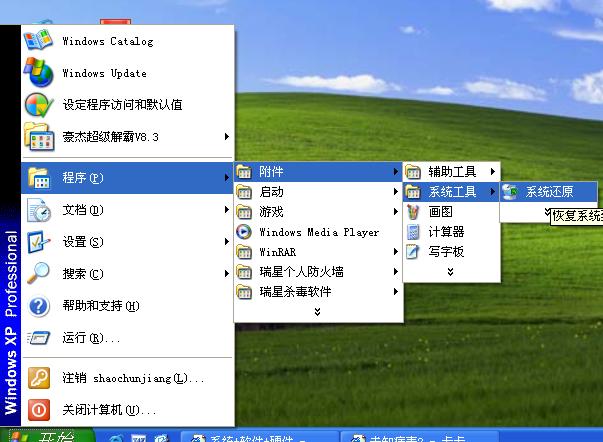Open the 画图 paint icon
603x442 pixels.
pyautogui.click(x=413, y=212)
